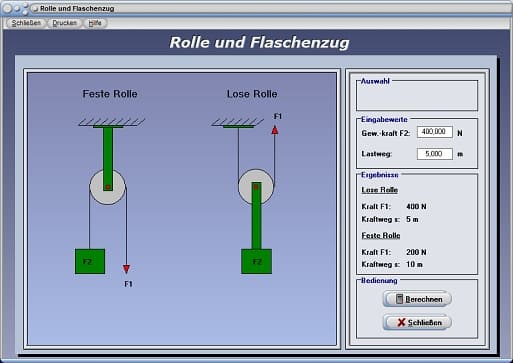Click the gray pulley wheel of Feste Rolle
The height and width of the screenshot is (363, 513).
pos(107,187)
